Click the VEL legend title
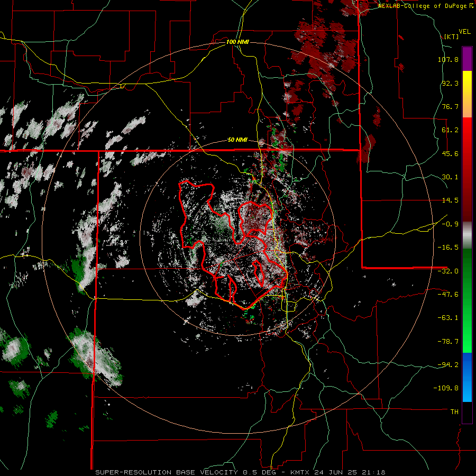The height and width of the screenshot is (476, 476). (464, 32)
